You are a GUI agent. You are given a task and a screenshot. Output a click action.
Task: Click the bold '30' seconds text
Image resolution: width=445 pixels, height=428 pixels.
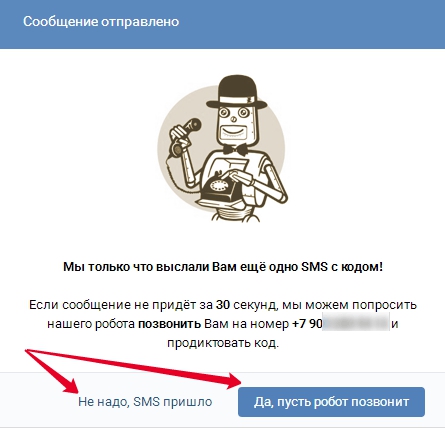[x=223, y=305]
